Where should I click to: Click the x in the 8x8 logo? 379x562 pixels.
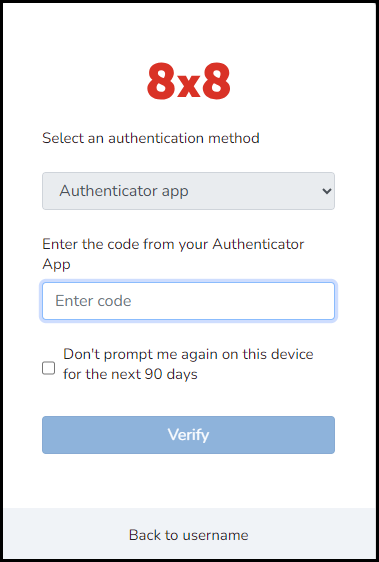(189, 86)
